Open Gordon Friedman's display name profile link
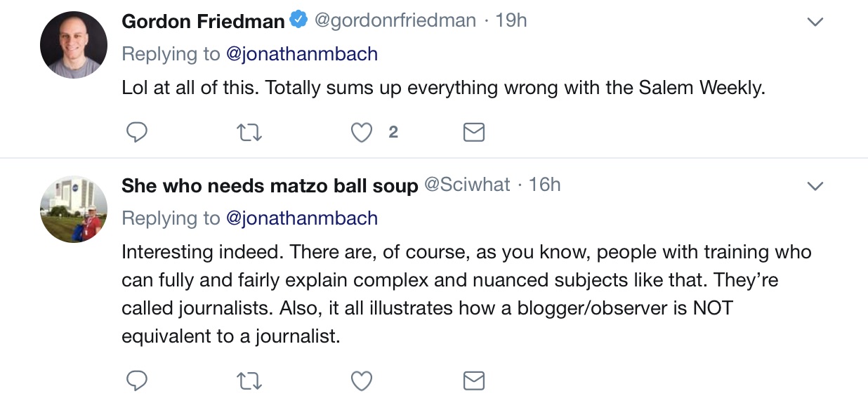868x403 pixels. point(203,21)
